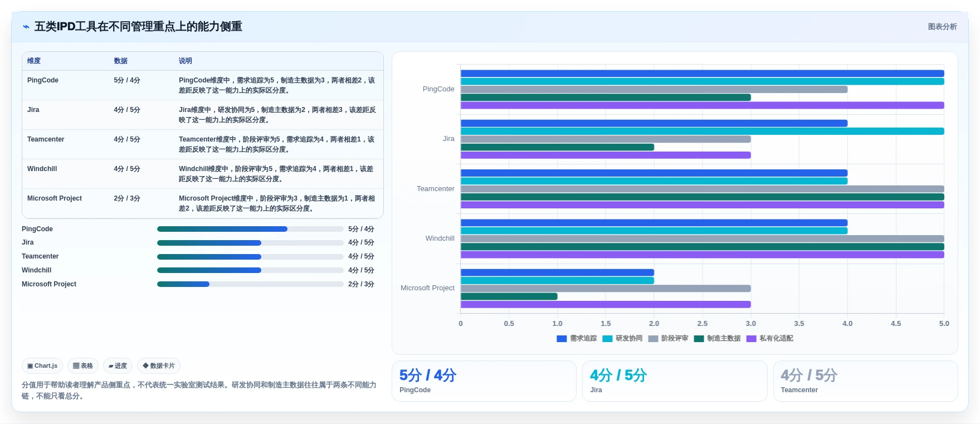The height and width of the screenshot is (424, 980).
Task: Select the Teamcenter table row name
Action: (46, 139)
